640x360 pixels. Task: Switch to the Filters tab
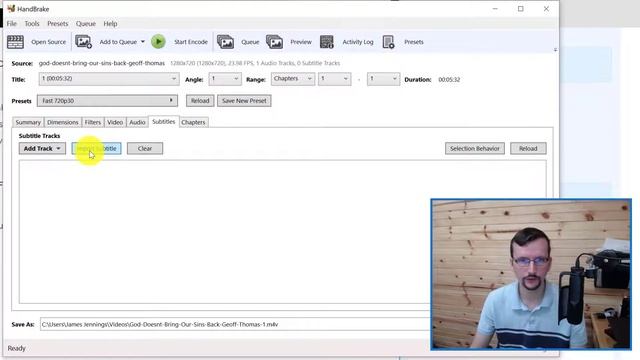[x=93, y=122]
